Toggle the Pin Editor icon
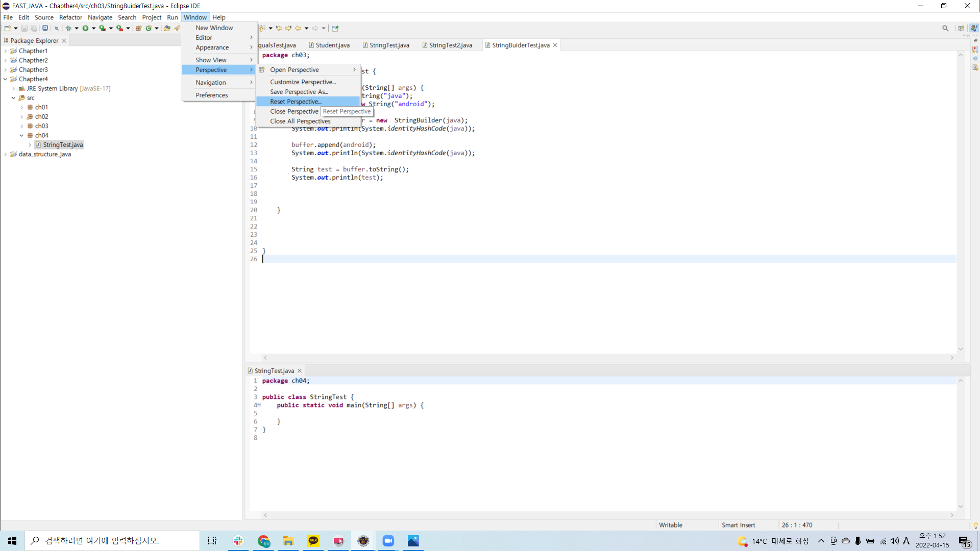The height and width of the screenshot is (551, 980). [x=335, y=29]
